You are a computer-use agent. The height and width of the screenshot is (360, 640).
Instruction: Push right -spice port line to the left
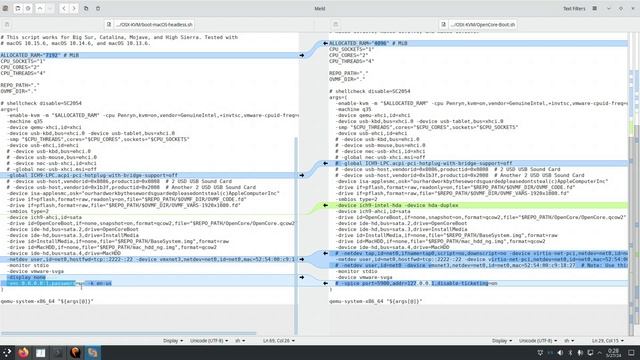[x=325, y=283]
